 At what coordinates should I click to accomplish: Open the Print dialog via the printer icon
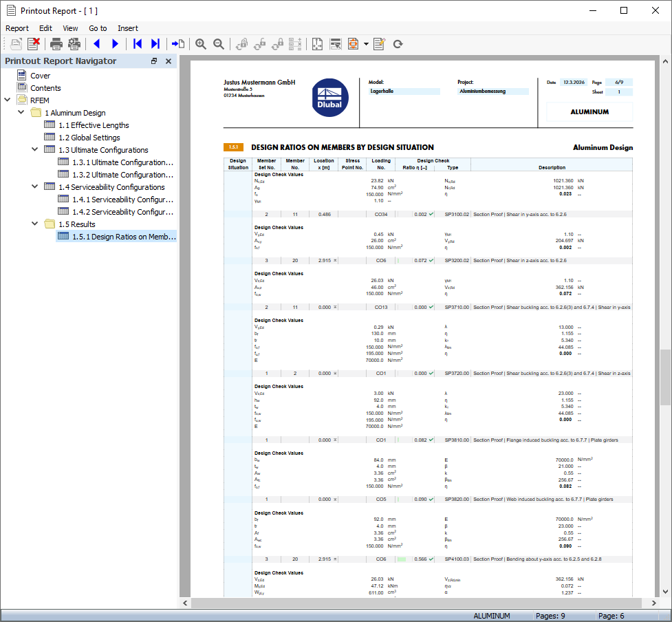[55, 44]
